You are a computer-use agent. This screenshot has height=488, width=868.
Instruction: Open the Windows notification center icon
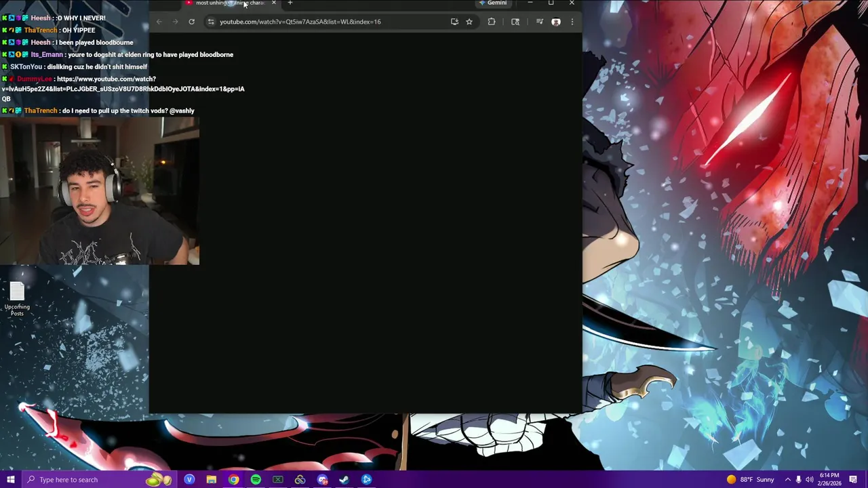coord(853,480)
